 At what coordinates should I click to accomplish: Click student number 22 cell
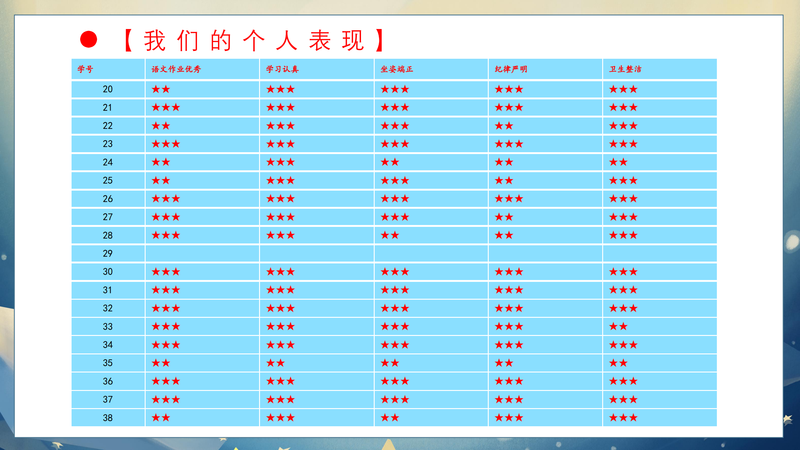click(108, 126)
